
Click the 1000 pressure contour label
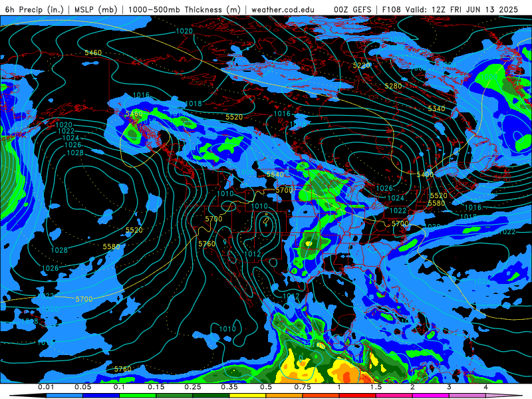[x=489, y=77]
